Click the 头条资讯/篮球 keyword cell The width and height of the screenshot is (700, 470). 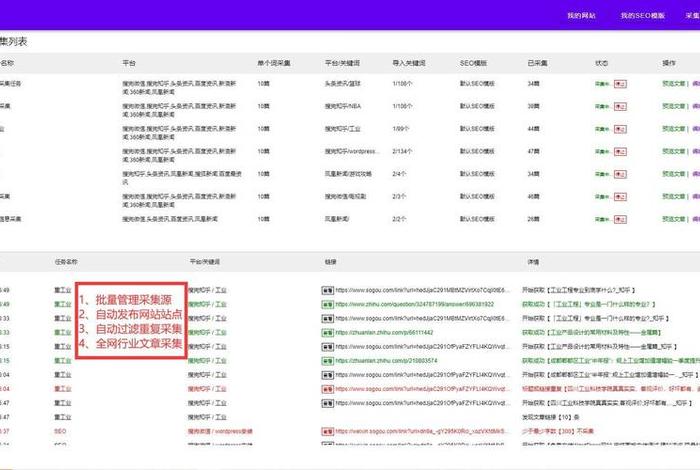tap(342, 83)
